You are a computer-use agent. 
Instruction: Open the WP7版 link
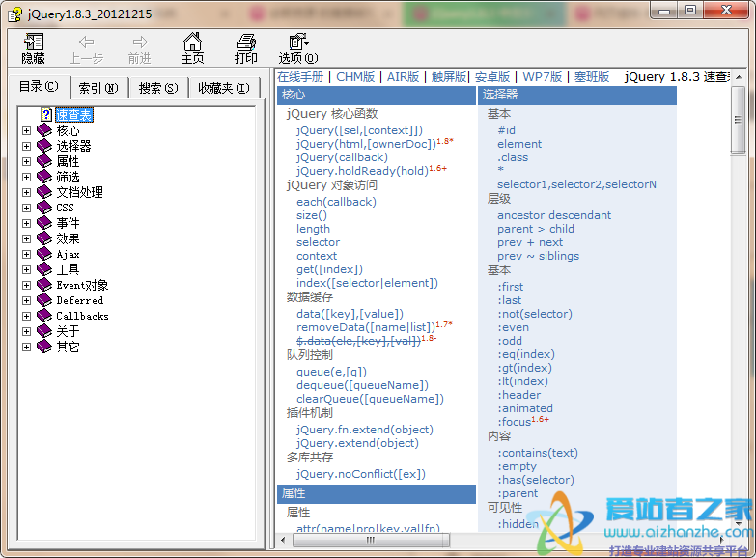(543, 77)
